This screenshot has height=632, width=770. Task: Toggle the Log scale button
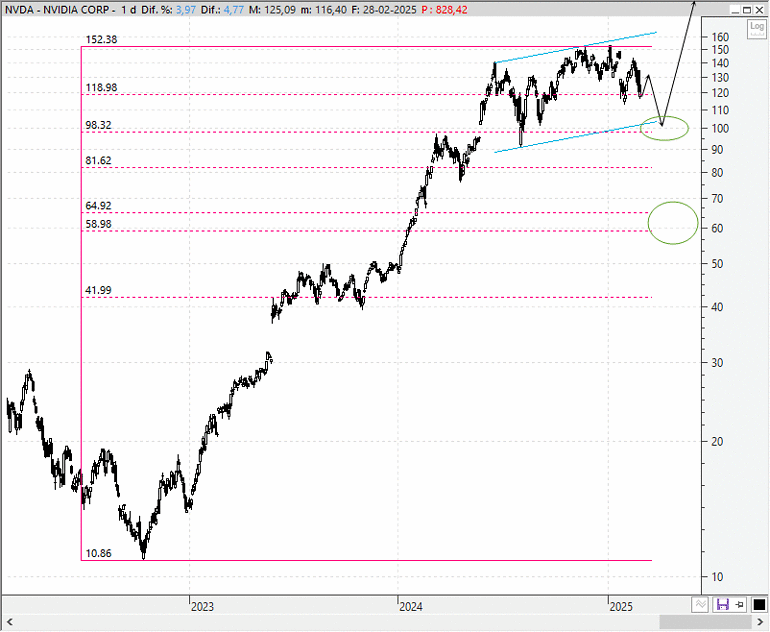tap(757, 28)
